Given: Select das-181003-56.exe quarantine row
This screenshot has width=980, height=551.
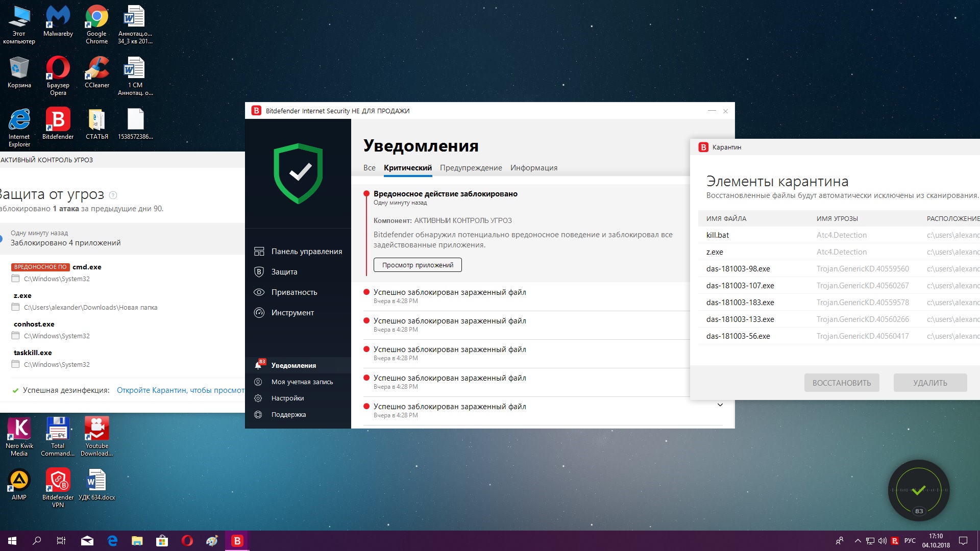Looking at the screenshot, I should tap(839, 336).
